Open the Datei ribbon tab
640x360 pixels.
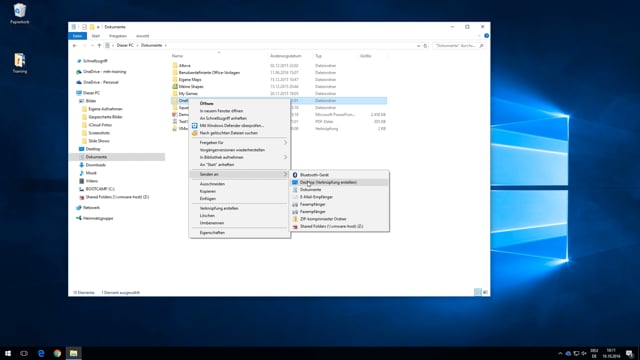pos(78,36)
